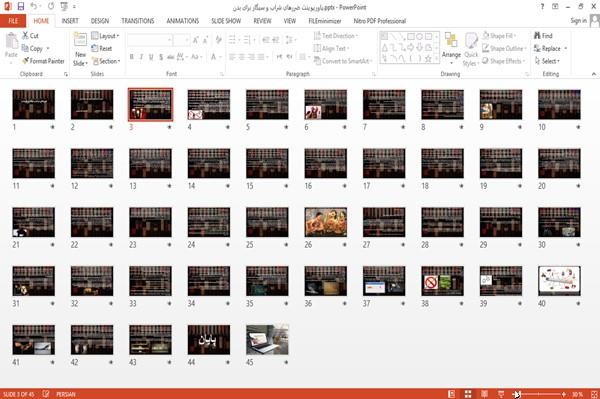Open the FILE menu
The height and width of the screenshot is (399, 600).
coord(13,21)
